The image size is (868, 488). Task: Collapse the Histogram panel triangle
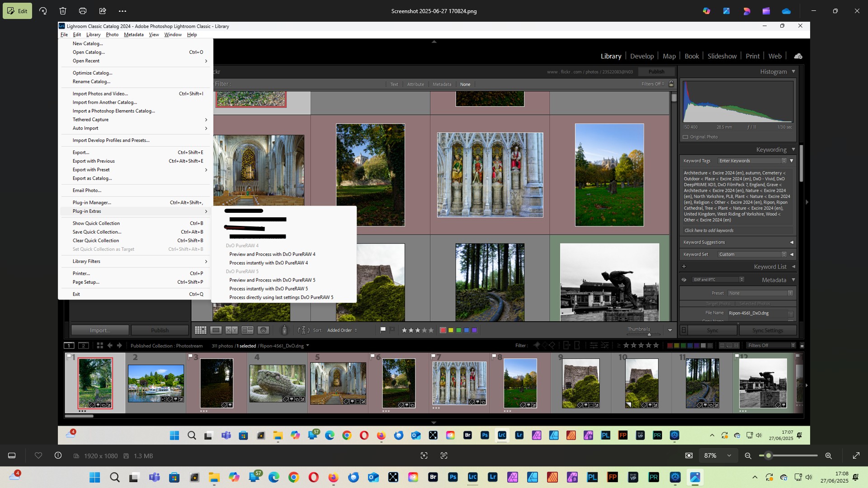793,71
